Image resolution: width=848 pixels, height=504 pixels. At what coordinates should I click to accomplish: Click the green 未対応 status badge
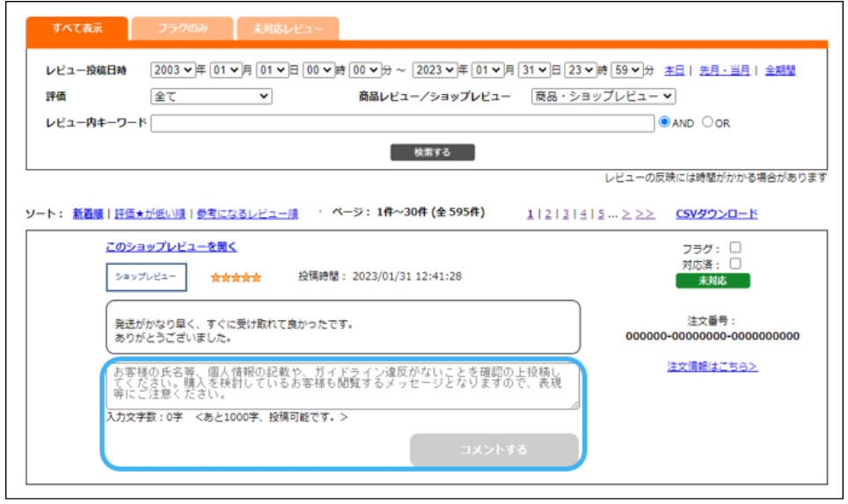coord(713,281)
